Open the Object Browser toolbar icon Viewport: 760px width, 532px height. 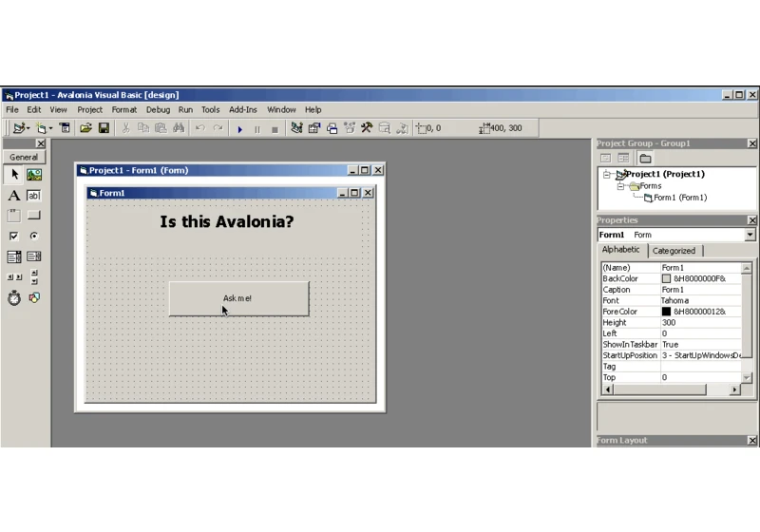pos(350,128)
